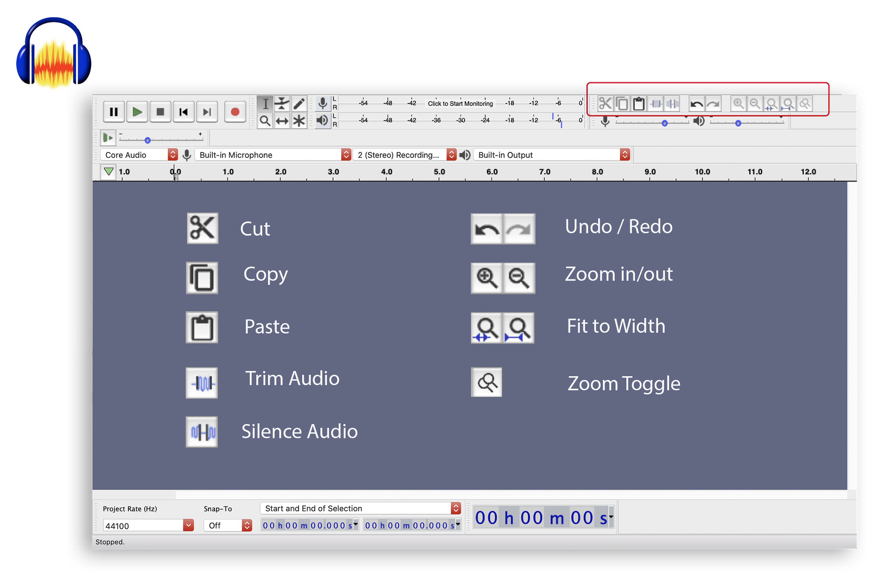Toggle the pinned play head green triangle
Image resolution: width=882 pixels, height=588 pixels.
click(x=108, y=172)
